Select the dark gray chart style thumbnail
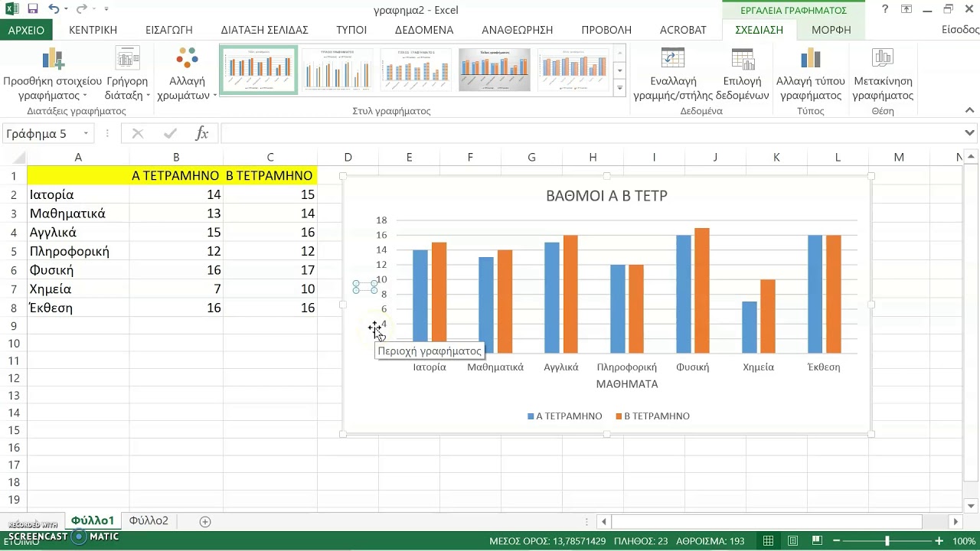 494,70
